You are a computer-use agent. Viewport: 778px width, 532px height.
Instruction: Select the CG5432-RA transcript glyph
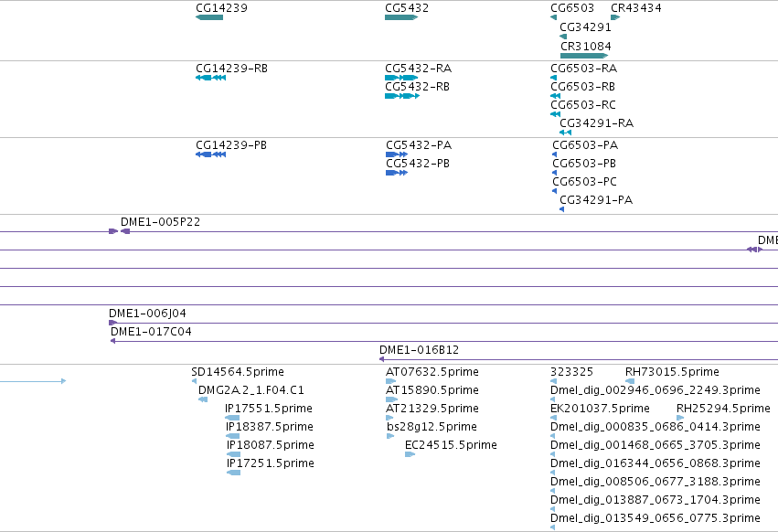pyautogui.click(x=401, y=78)
